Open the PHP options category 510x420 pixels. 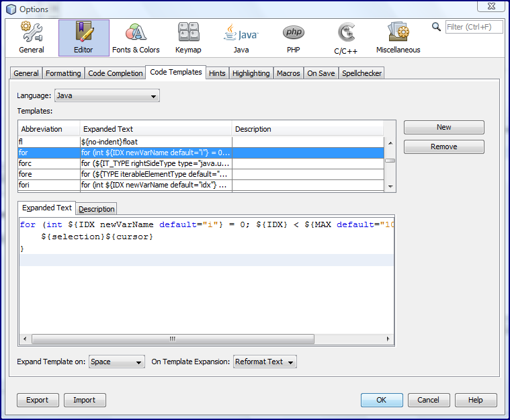tap(294, 38)
